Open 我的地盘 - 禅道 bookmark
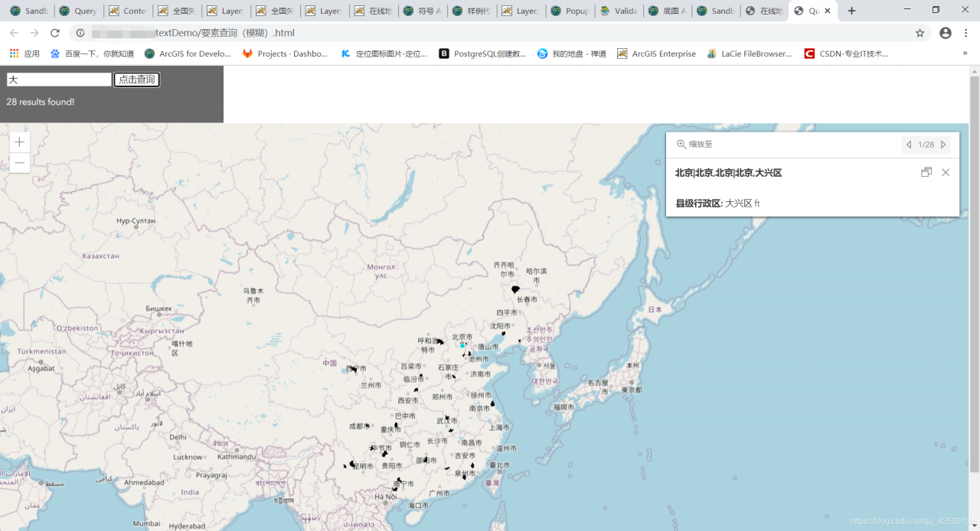 tap(572, 54)
